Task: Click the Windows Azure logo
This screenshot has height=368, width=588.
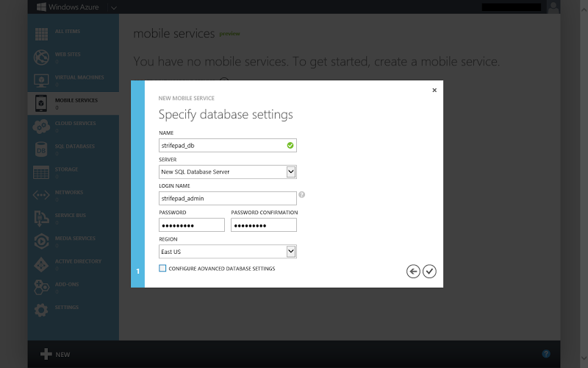Action: (x=42, y=7)
